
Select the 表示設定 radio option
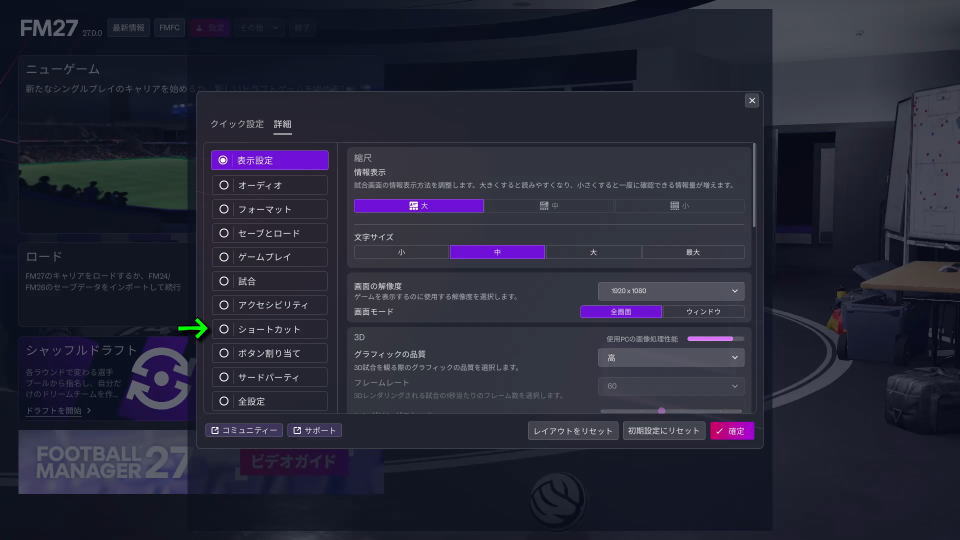(x=269, y=160)
